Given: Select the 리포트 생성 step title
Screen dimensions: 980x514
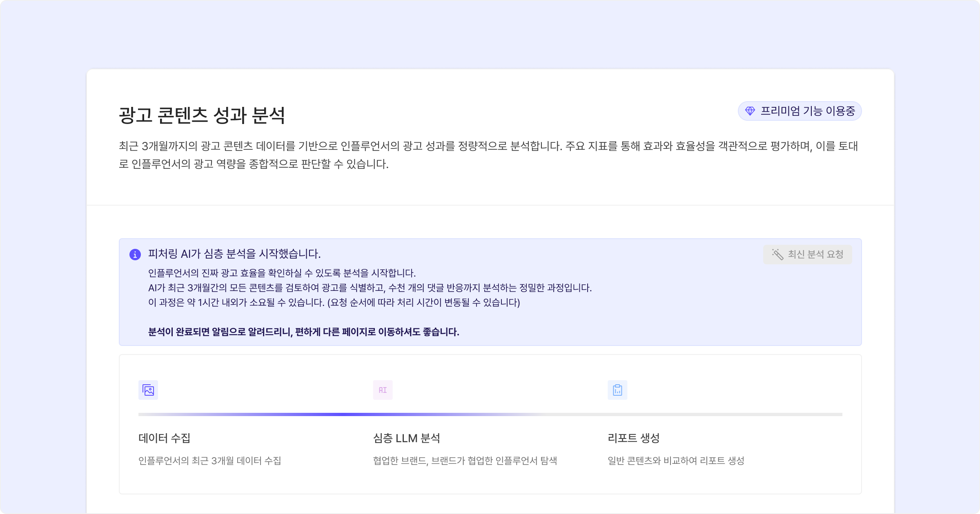Looking at the screenshot, I should pyautogui.click(x=634, y=438).
